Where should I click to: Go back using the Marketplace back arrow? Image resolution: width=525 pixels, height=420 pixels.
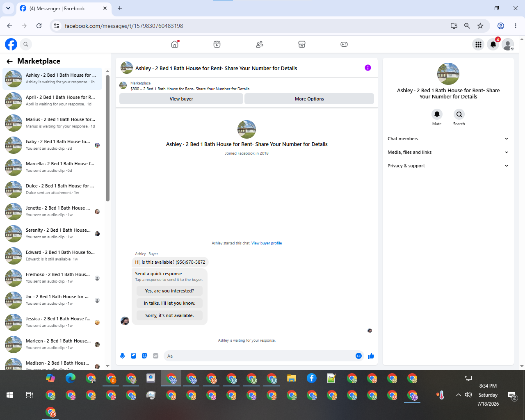coord(9,62)
